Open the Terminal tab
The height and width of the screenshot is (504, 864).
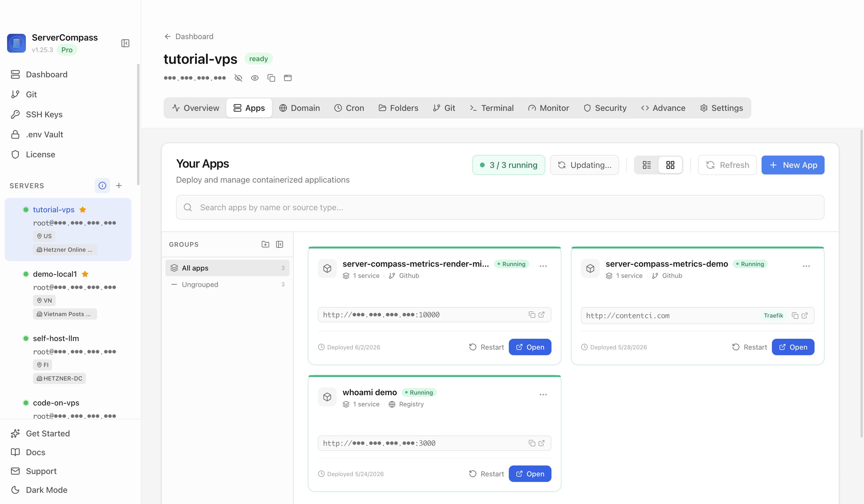[x=491, y=108]
